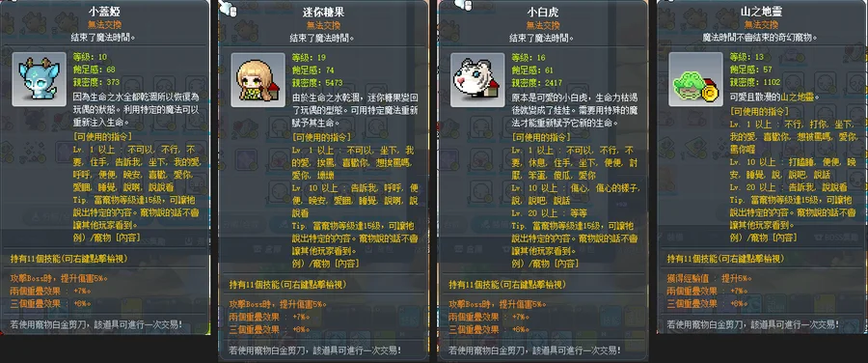This screenshot has width=868, height=363.
Task: Click the mouse cursor icon above 迷你糖果 tooltip
Action: click(228, 8)
